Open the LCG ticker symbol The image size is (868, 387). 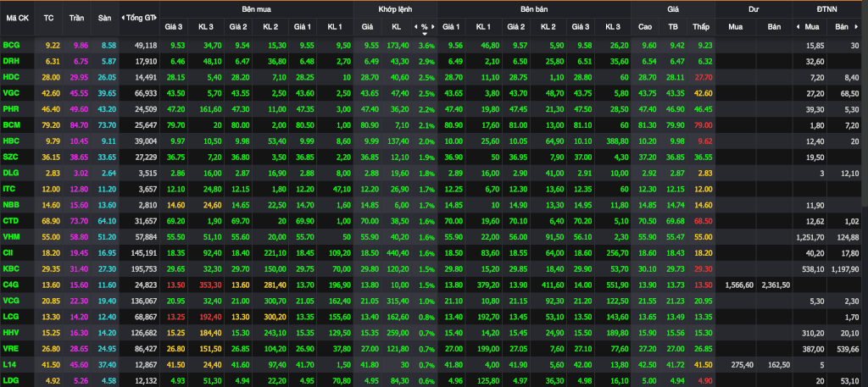[x=10, y=318]
